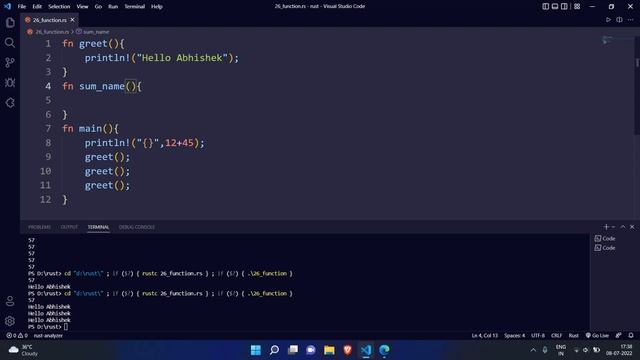Open Microsoft Edge from taskbar
Viewport: 640px width, 360px height.
point(384,350)
